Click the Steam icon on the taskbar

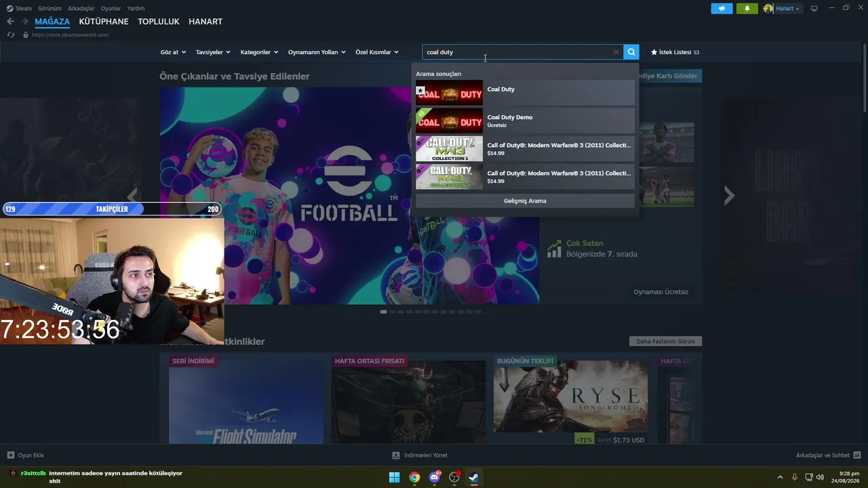click(474, 477)
